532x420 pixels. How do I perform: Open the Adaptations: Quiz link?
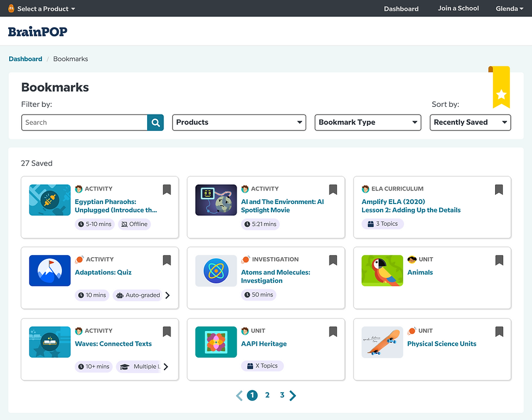click(103, 272)
